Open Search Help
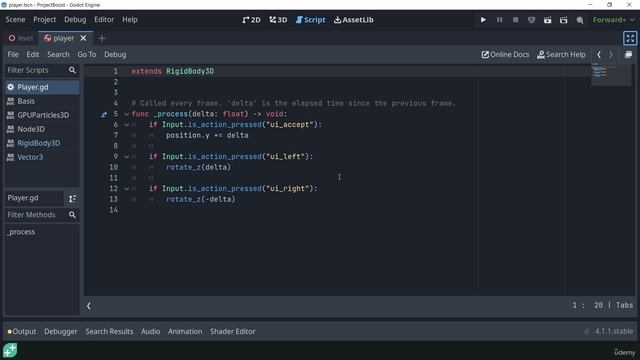 click(x=561, y=54)
